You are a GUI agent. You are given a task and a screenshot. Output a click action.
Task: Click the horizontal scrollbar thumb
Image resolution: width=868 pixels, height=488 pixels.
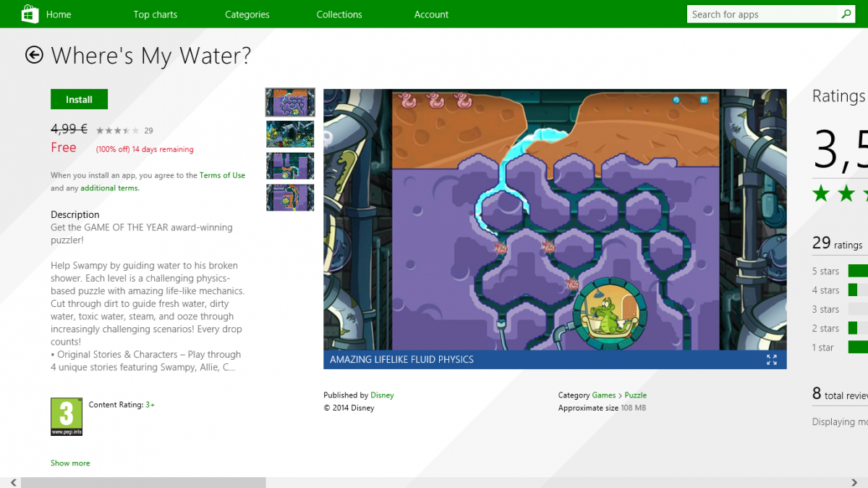143,482
